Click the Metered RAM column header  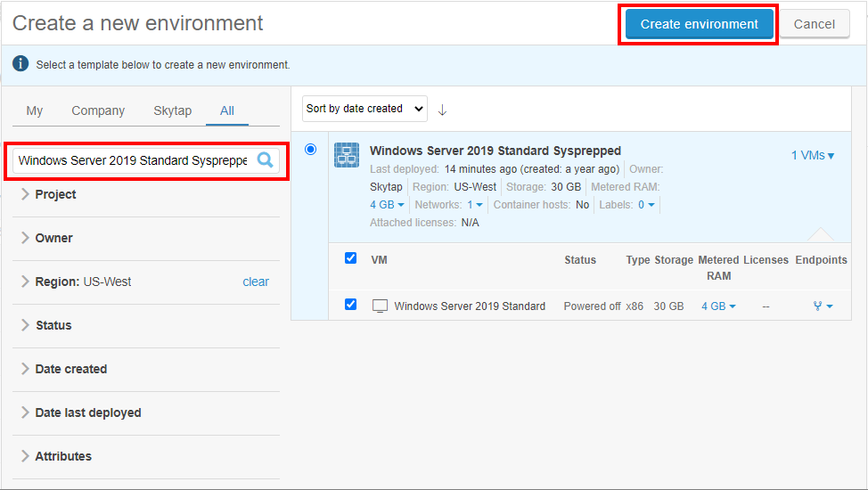[x=718, y=268]
